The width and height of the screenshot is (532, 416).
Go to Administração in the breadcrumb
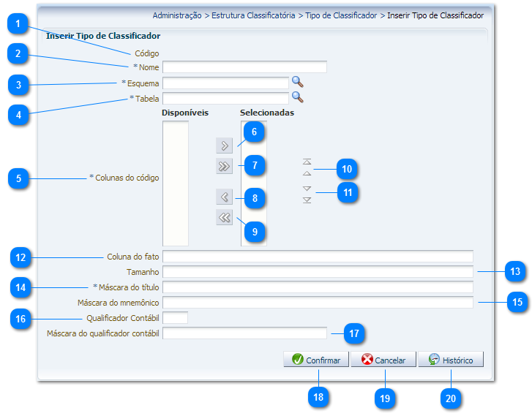tap(177, 15)
